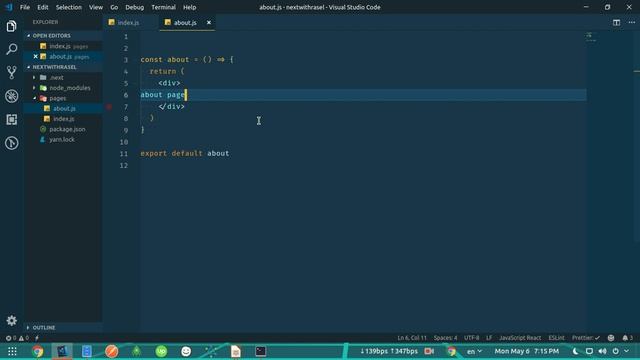Toggle night light moon icon in system tray
Screen dimensions: 640x360
[x=575, y=351]
